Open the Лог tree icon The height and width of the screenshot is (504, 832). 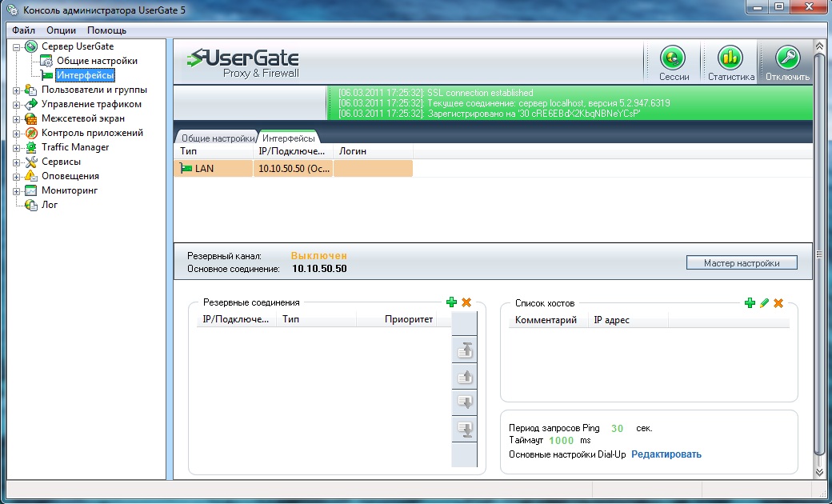click(x=31, y=205)
